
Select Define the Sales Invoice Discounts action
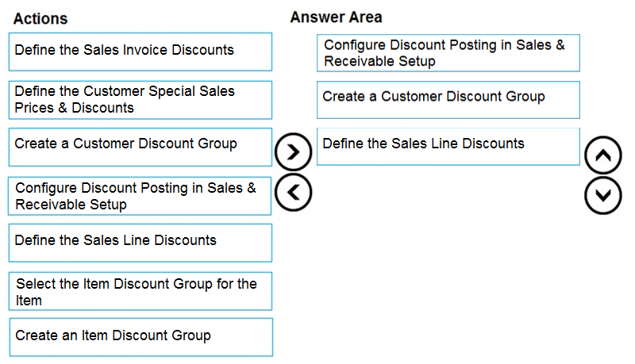coord(140,52)
